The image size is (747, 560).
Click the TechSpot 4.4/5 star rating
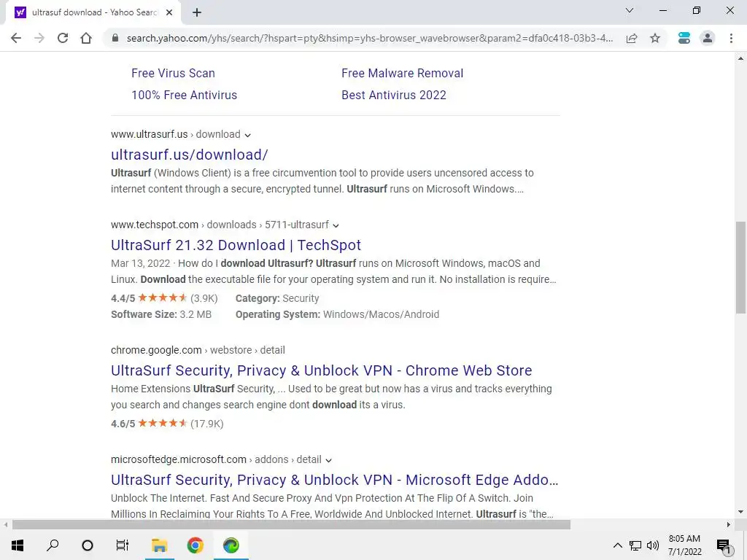click(164, 298)
